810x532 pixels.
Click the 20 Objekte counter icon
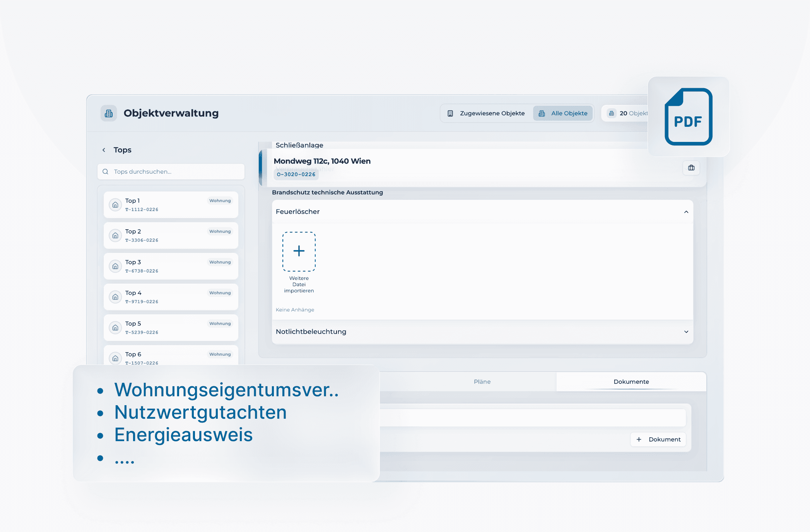click(612, 113)
